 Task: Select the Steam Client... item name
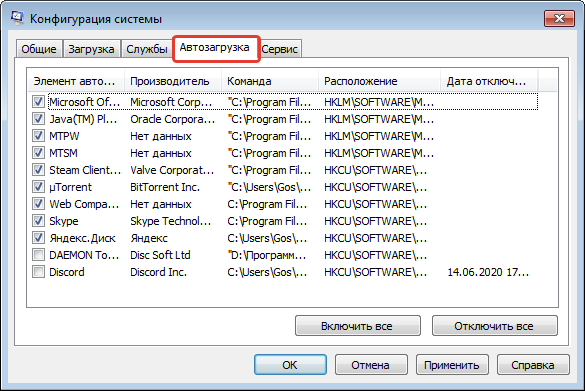pyautogui.click(x=85, y=170)
